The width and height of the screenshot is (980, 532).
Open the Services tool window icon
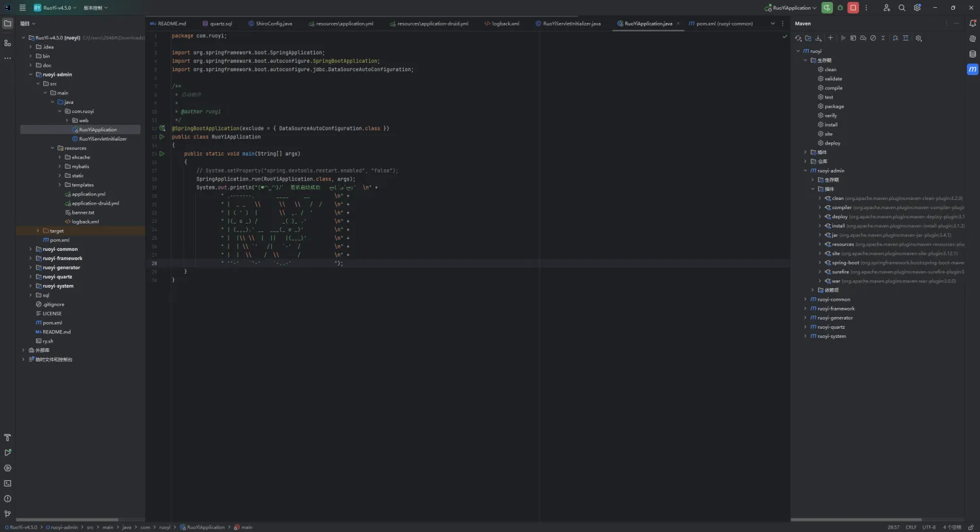pos(8,468)
